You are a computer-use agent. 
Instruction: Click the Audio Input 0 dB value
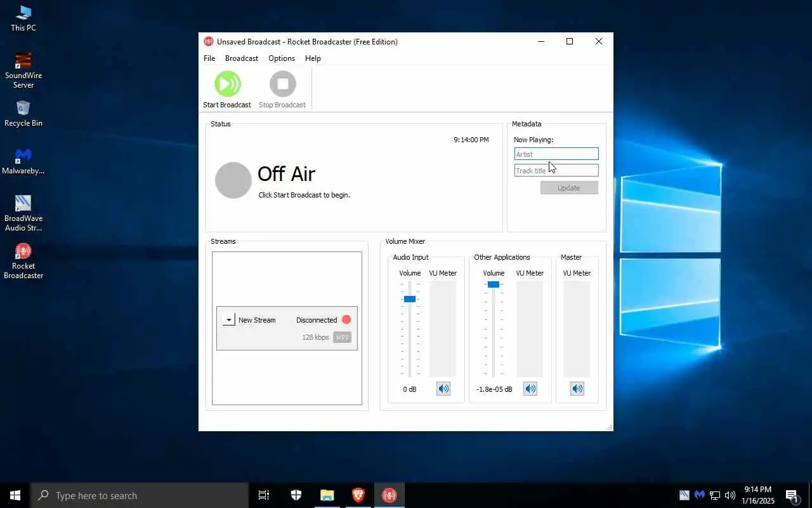410,389
